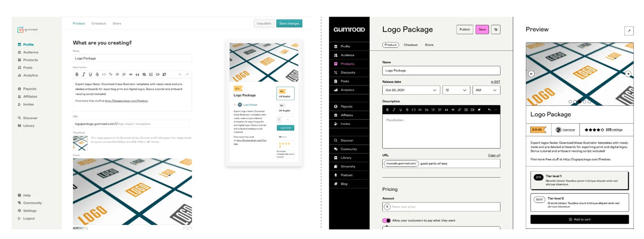Click the GUMROAD logo in black sidebar

click(x=349, y=29)
